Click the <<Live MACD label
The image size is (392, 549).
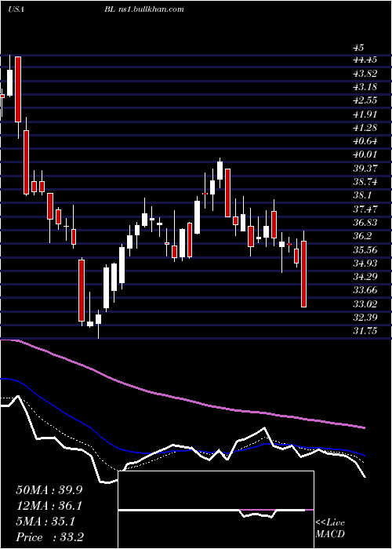(x=330, y=529)
